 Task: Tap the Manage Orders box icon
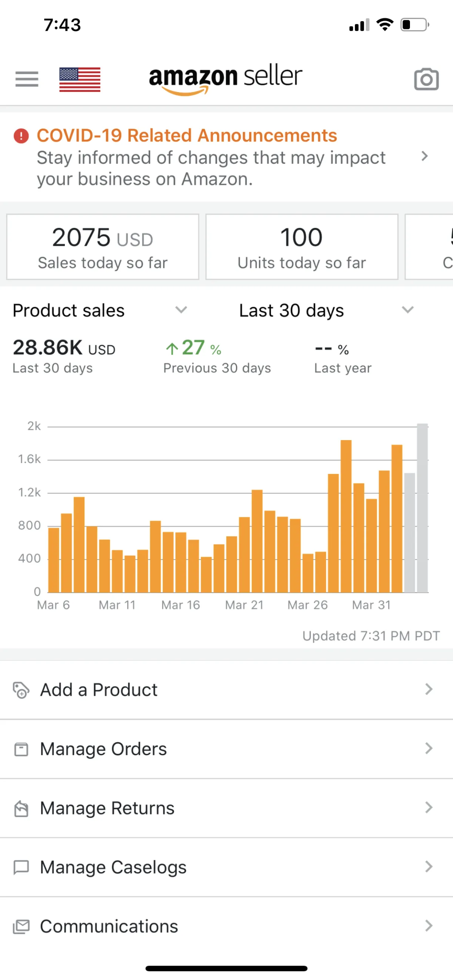[x=21, y=749]
